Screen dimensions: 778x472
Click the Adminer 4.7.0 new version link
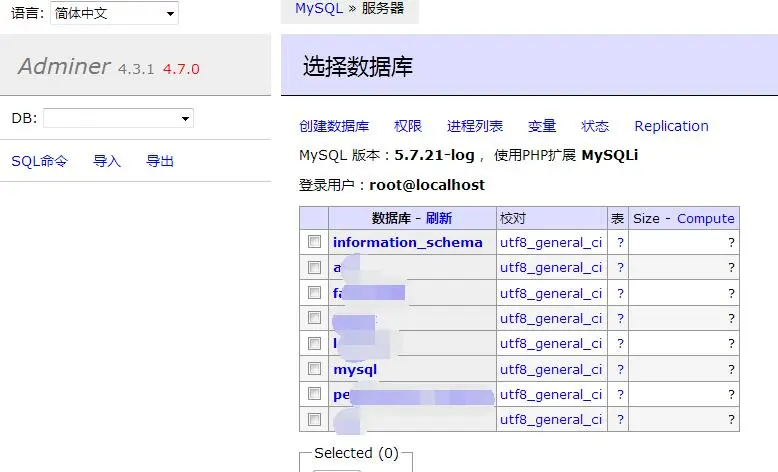click(x=181, y=69)
